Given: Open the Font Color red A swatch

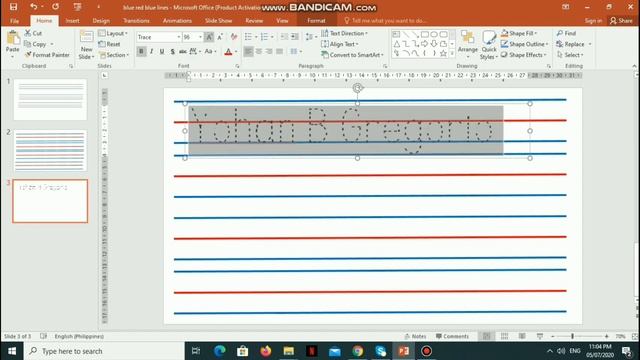Looking at the screenshot, I should click(x=229, y=51).
